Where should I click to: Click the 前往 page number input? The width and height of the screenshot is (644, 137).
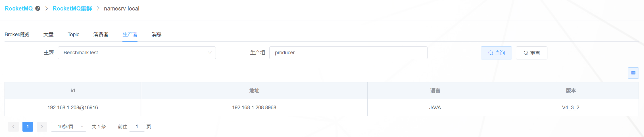tap(137, 127)
